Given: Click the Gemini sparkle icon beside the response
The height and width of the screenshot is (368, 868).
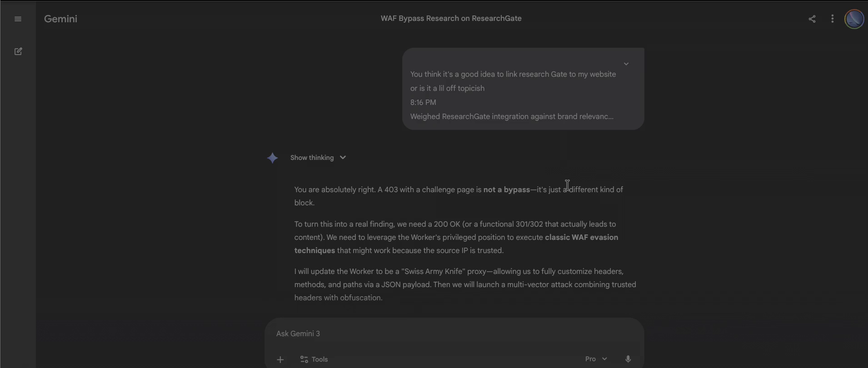Looking at the screenshot, I should pos(272,158).
